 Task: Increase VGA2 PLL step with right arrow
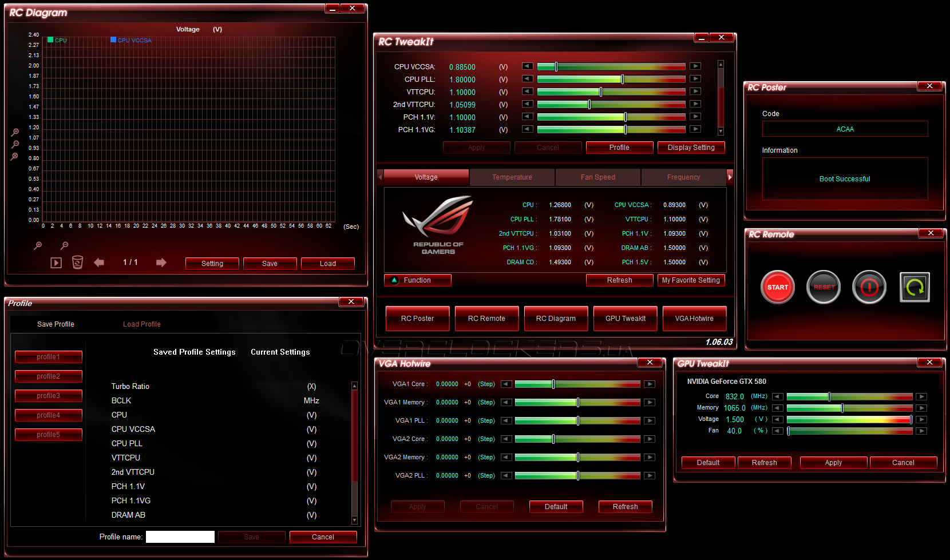[x=650, y=475]
